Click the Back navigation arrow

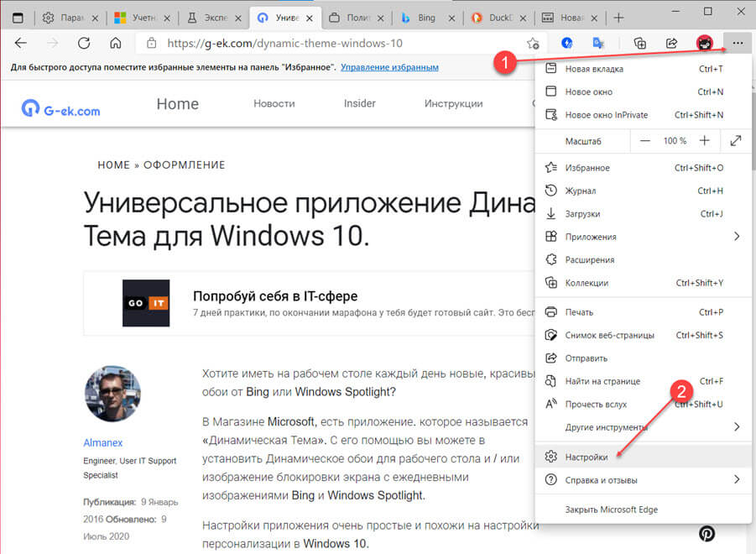[x=21, y=44]
